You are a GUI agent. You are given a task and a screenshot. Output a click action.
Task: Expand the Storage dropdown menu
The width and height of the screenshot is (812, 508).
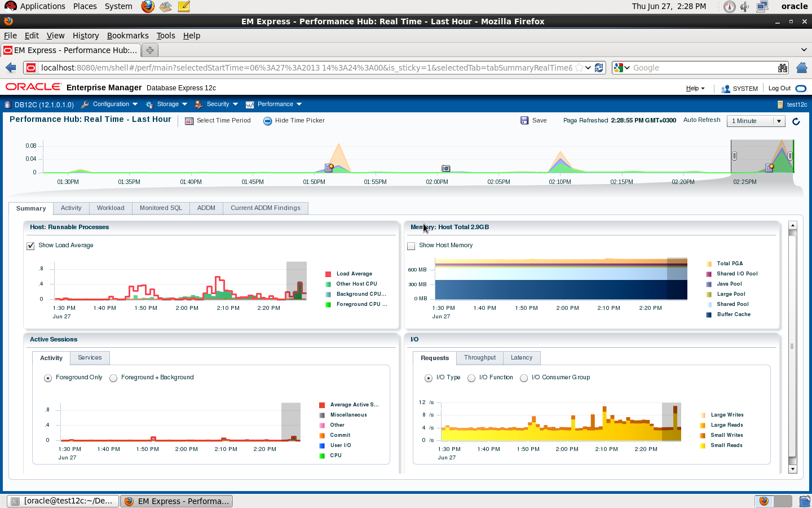click(x=166, y=104)
